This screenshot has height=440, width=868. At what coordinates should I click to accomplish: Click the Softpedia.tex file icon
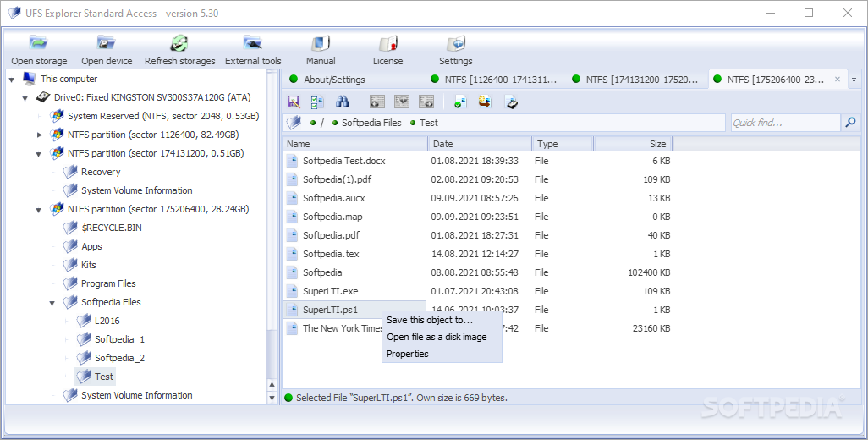(x=292, y=254)
